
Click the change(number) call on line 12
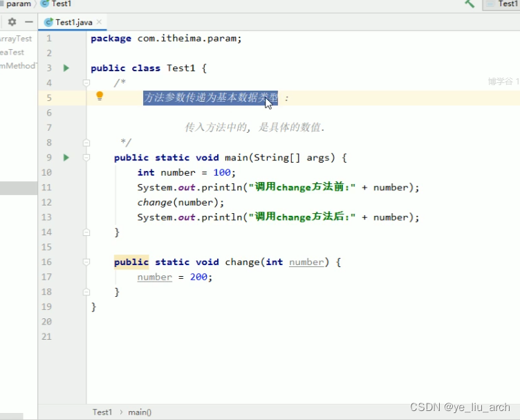[180, 202]
